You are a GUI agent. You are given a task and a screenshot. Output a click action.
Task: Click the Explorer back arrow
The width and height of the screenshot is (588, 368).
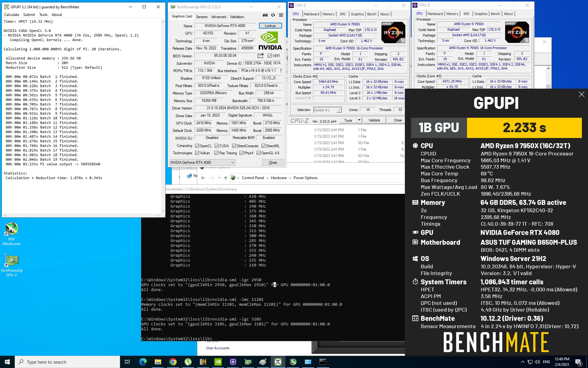[x=203, y=178]
